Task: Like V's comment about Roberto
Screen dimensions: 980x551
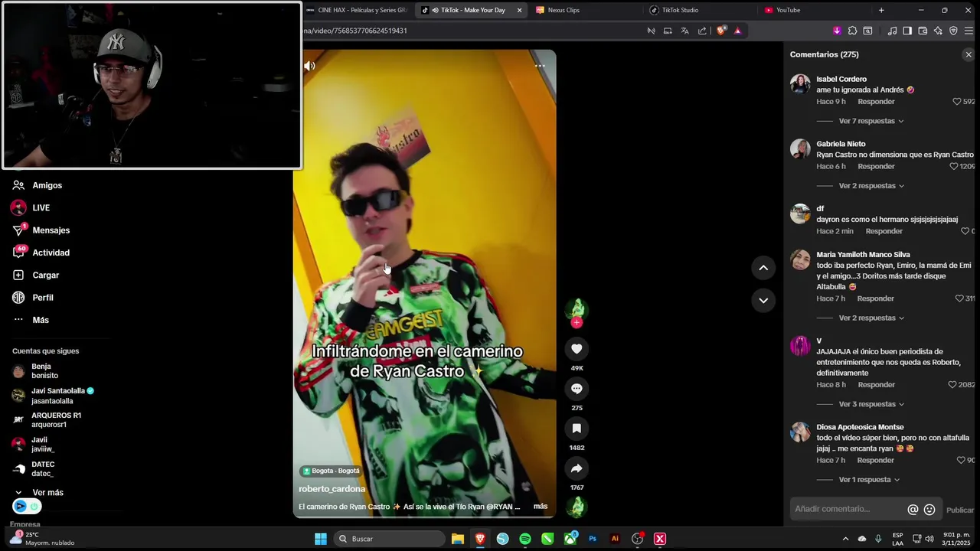Action: 952,385
